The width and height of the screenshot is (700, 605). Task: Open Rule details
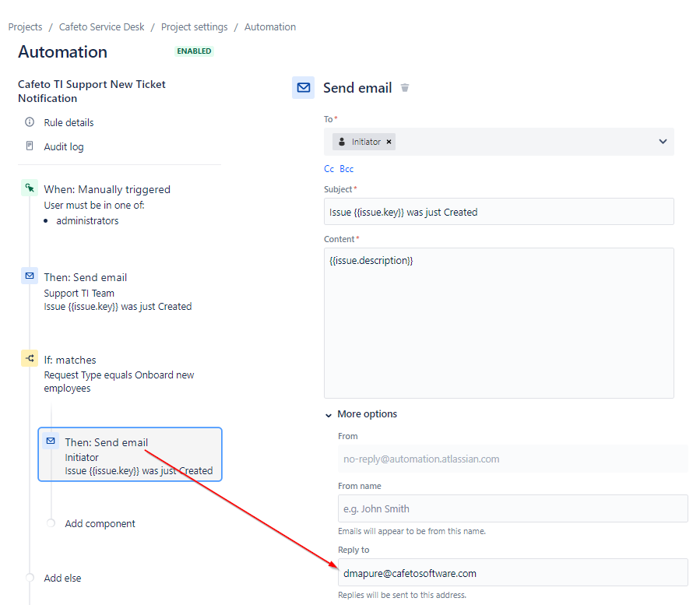pos(69,122)
